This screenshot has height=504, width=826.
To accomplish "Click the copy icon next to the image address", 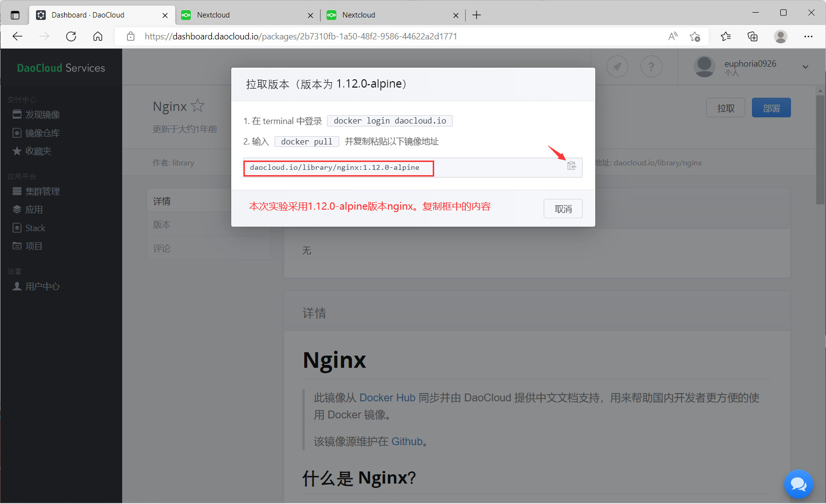I will pos(571,166).
